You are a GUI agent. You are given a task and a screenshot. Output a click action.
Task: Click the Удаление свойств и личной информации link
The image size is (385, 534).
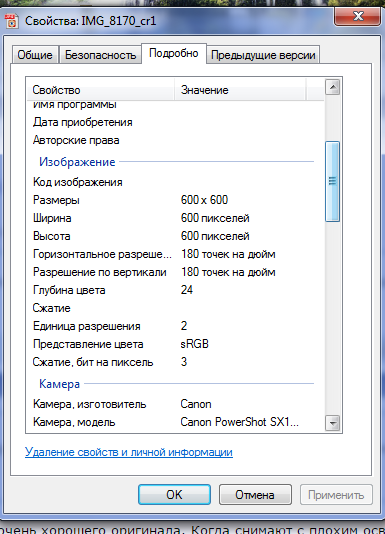pos(129,452)
